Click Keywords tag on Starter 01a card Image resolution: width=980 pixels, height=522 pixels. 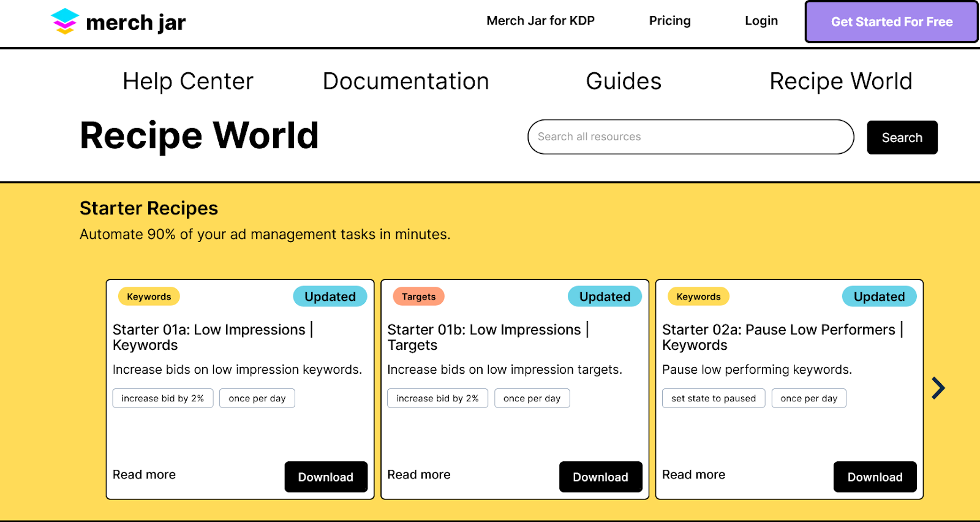click(x=149, y=297)
